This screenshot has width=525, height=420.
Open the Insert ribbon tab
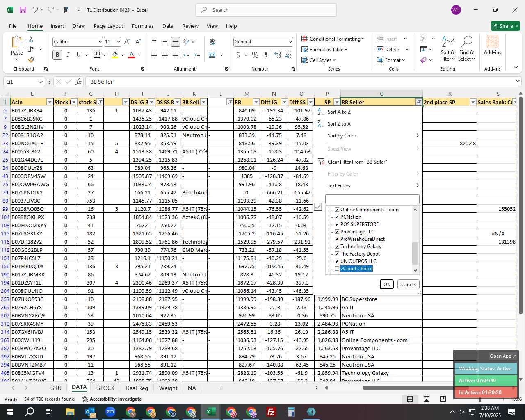click(x=57, y=26)
